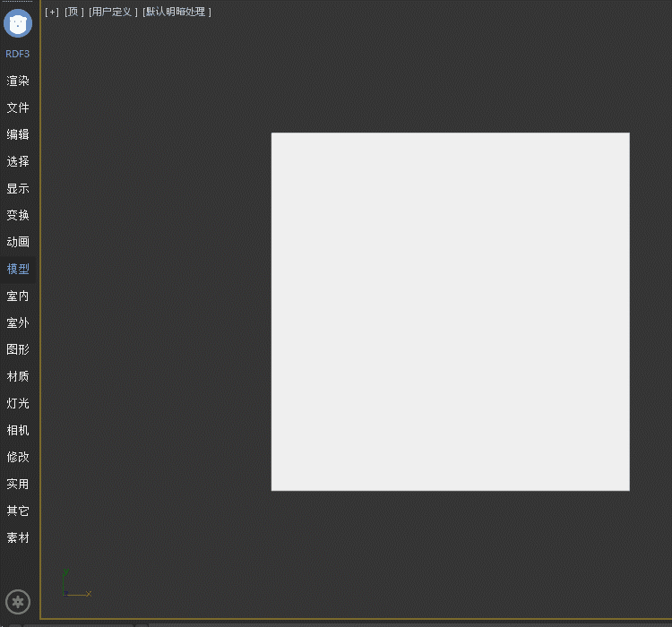Open the 动画 tools menu

18,242
